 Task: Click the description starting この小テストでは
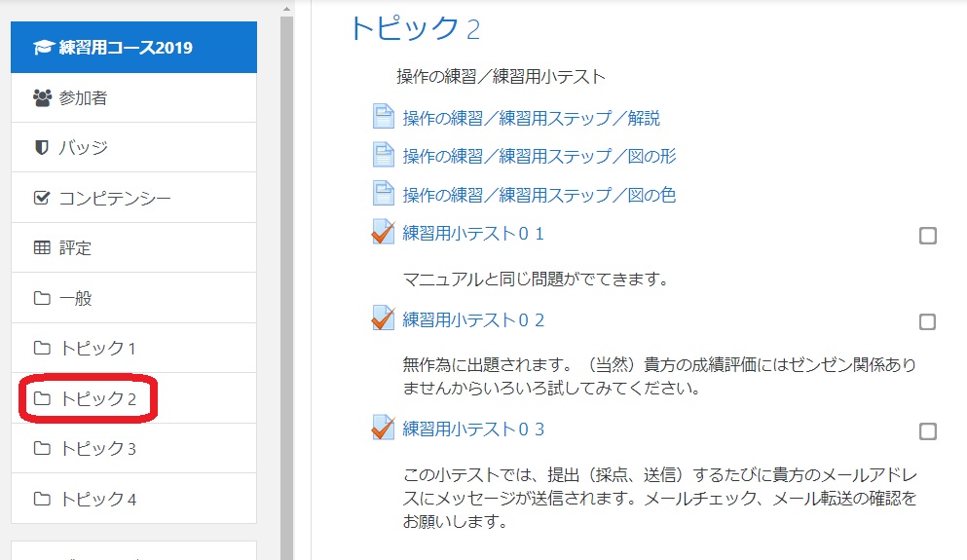[x=660, y=498]
